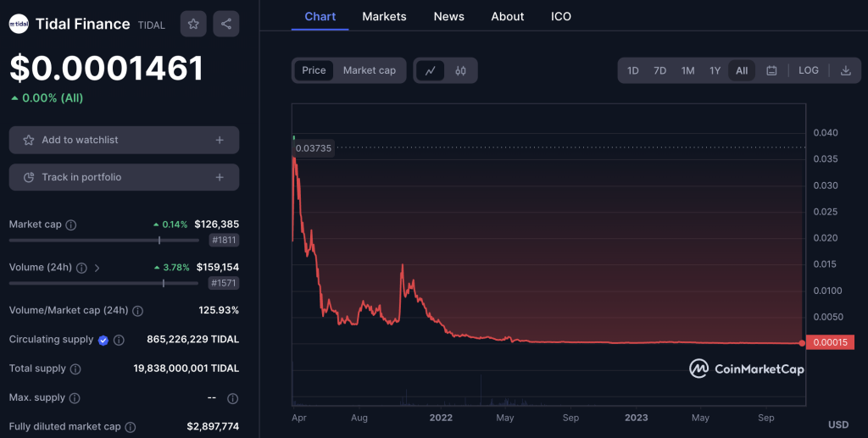Select 7D time range
The width and height of the screenshot is (868, 438).
[659, 71]
